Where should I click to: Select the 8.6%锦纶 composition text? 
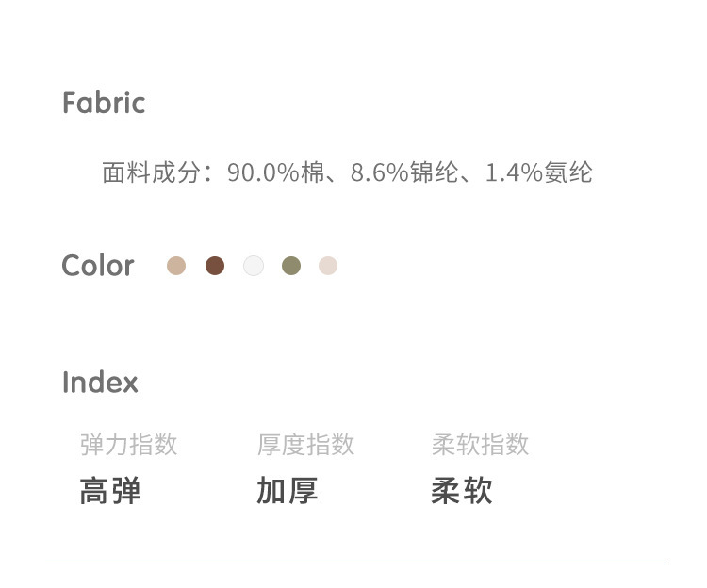click(x=404, y=172)
